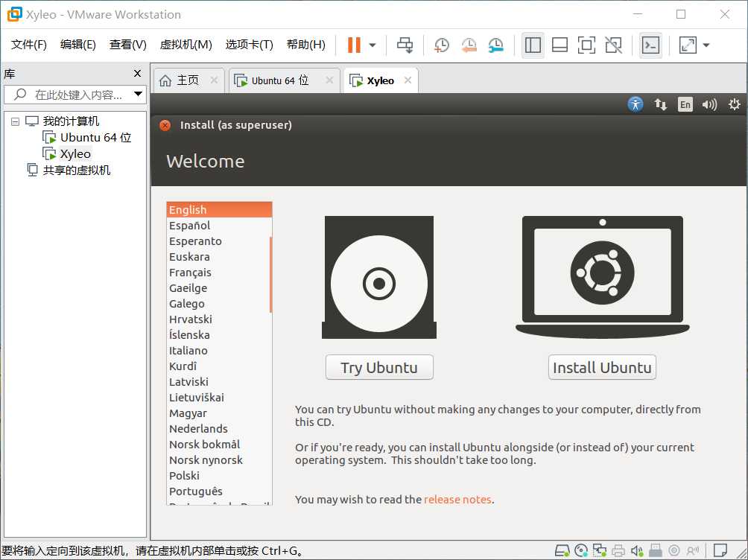Click the network adapter status bar icon

[x=600, y=551]
